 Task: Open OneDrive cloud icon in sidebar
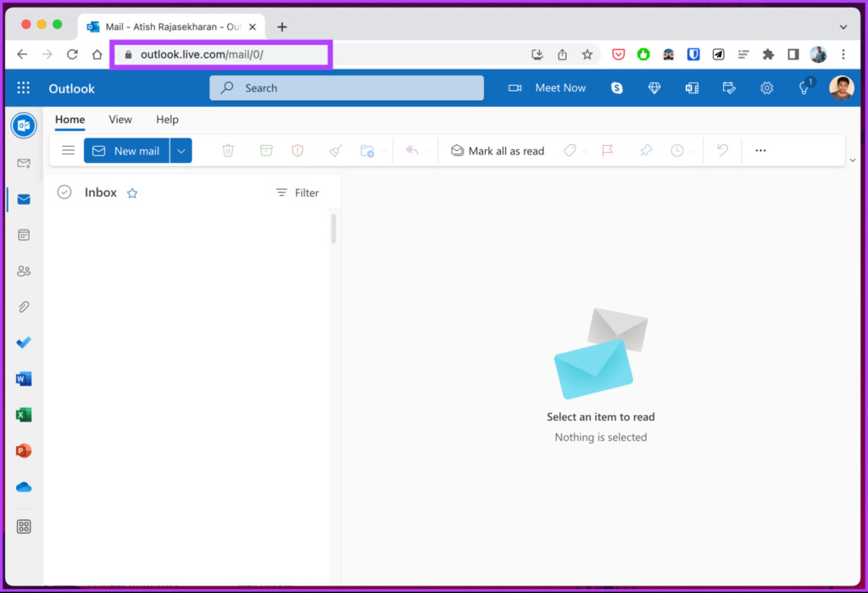click(24, 487)
